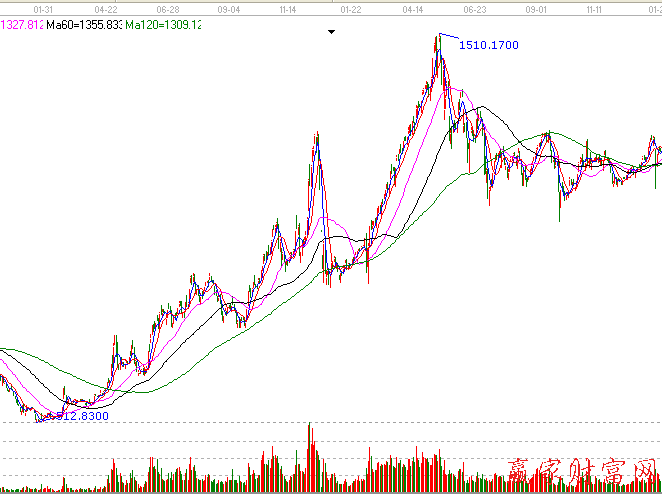Click the magenta 1327.812 moving average value
The height and width of the screenshot is (496, 662).
(22, 24)
